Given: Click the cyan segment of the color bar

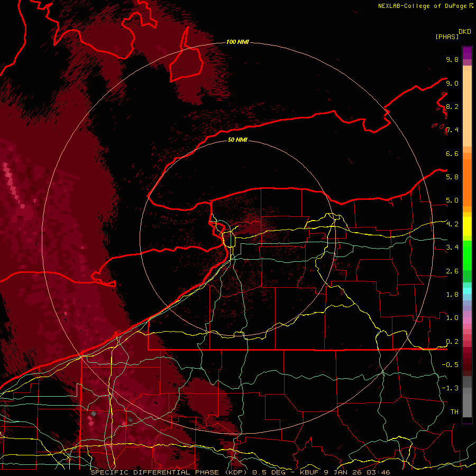Looking at the screenshot, I should (x=467, y=290).
